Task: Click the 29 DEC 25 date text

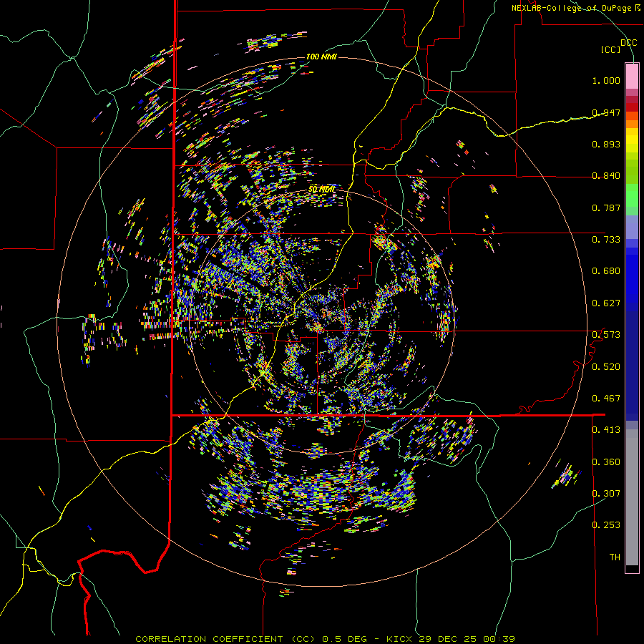Action: [448, 639]
